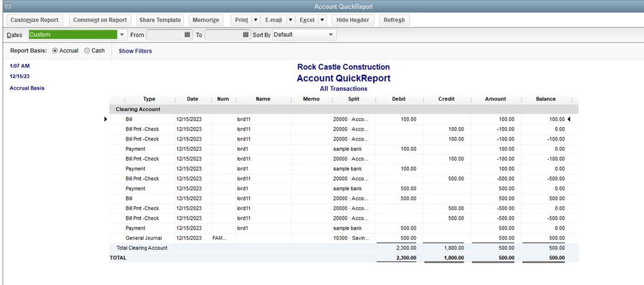Open the Dates range dropdown
Viewport: 644px width, 285px height.
click(x=122, y=35)
